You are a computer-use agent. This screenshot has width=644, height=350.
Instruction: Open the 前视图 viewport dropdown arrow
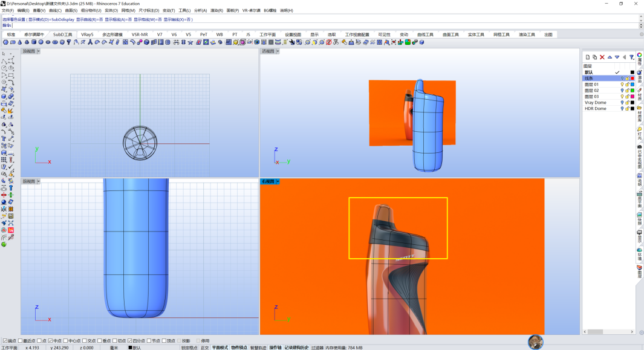point(38,181)
